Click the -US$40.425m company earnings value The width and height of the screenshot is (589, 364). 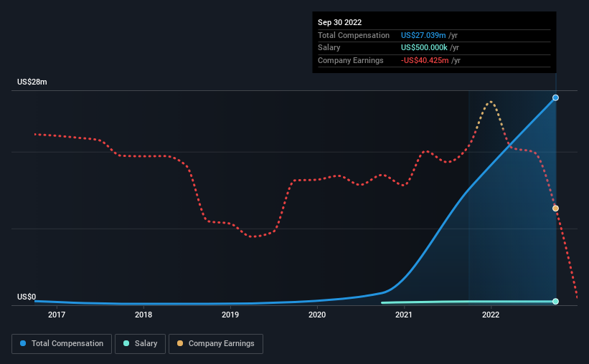[x=425, y=60]
